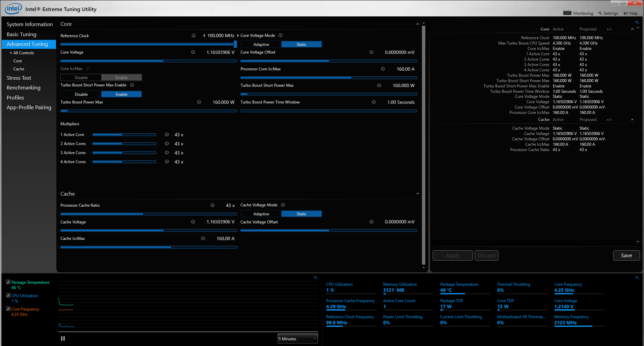Click info icon next to Reference Clock
644x346 pixels.
pos(194,36)
